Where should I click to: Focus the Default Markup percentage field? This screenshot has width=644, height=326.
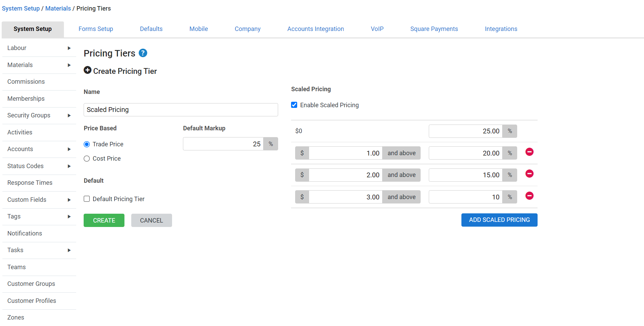[x=223, y=144]
